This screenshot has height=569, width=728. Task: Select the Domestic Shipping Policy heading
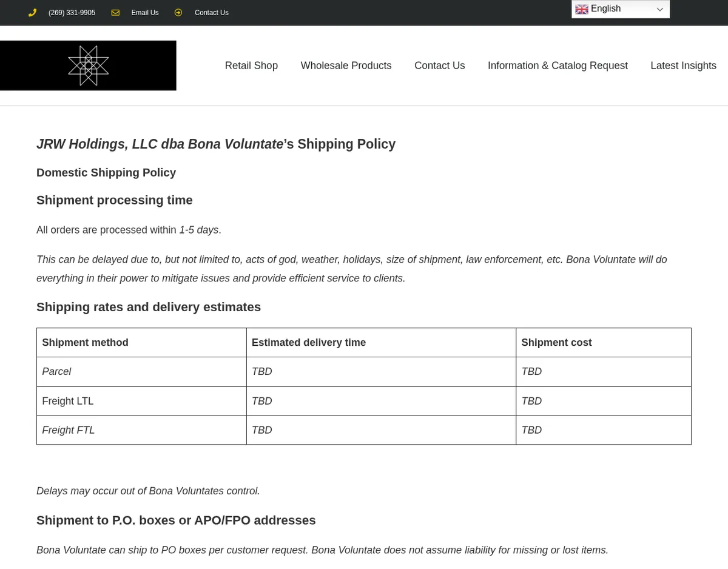click(106, 173)
